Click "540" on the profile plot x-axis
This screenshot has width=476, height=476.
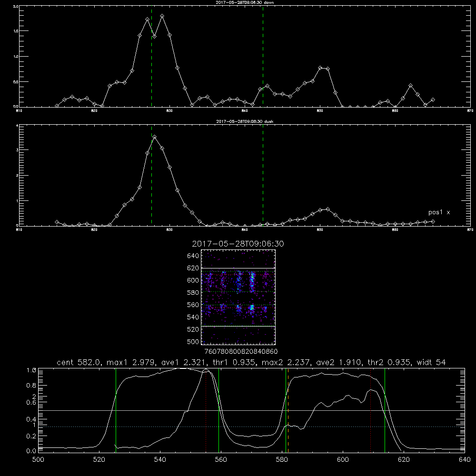[160, 460]
